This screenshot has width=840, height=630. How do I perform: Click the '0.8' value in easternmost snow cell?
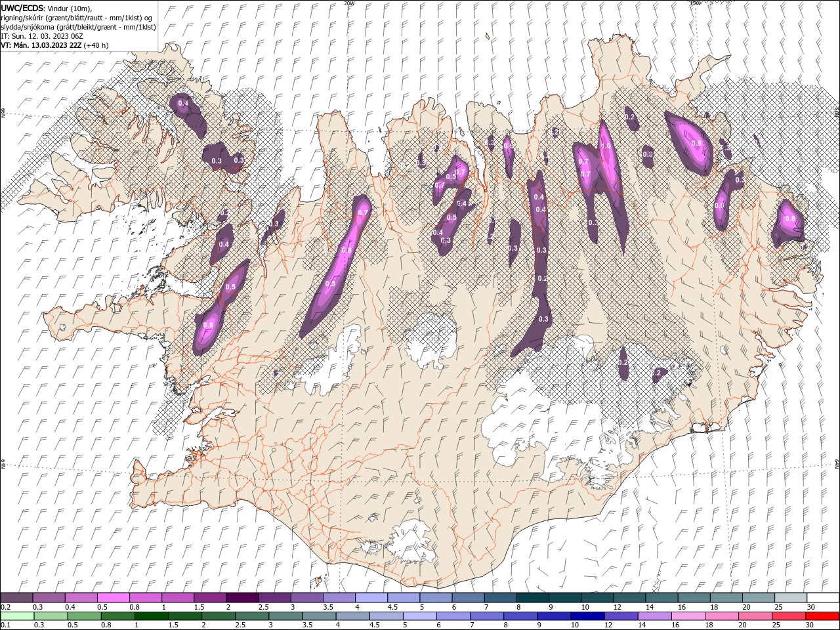coord(790,219)
